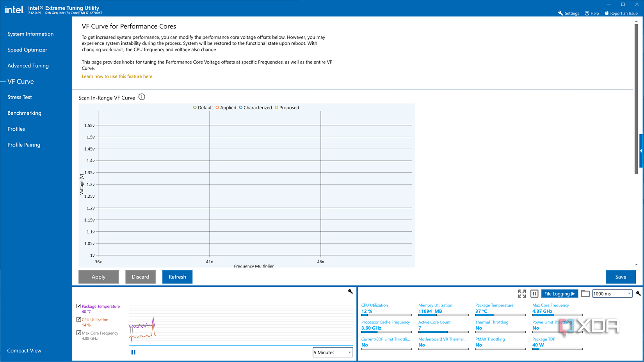The width and height of the screenshot is (644, 362).
Task: Toggle the Package Temperature checkbox
Action: coord(78,306)
